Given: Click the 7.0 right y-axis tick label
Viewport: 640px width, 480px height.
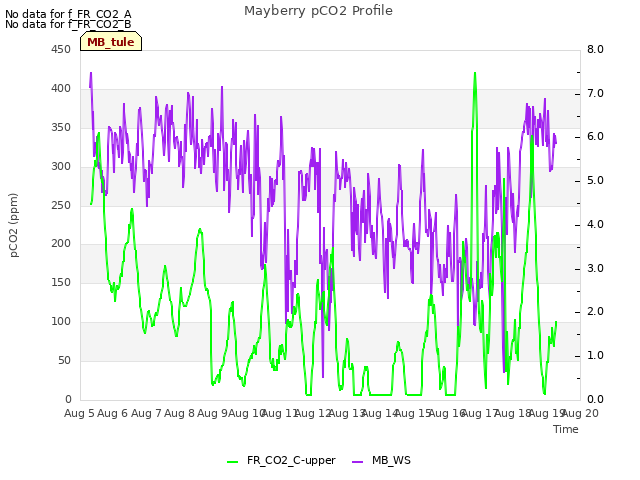Looking at the screenshot, I should coord(595,93).
